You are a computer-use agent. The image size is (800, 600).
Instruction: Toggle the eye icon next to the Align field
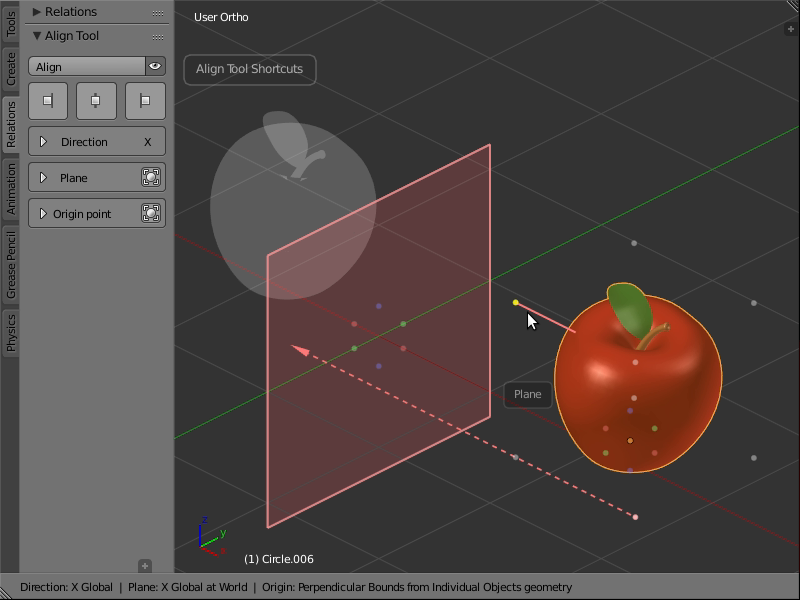pos(156,66)
